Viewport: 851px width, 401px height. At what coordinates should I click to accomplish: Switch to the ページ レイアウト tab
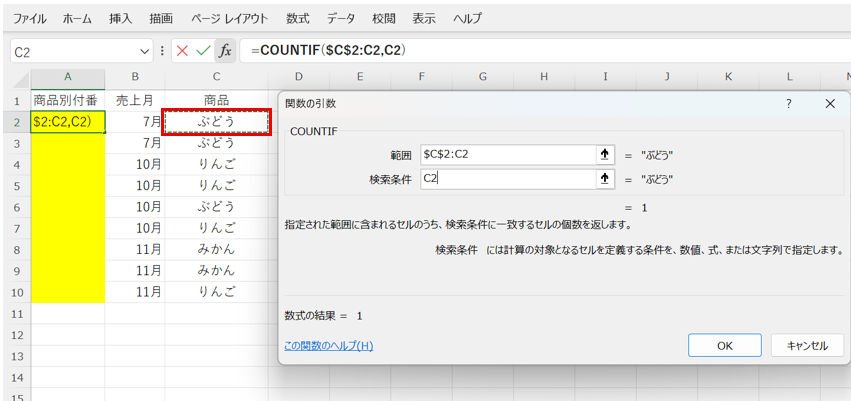click(229, 18)
